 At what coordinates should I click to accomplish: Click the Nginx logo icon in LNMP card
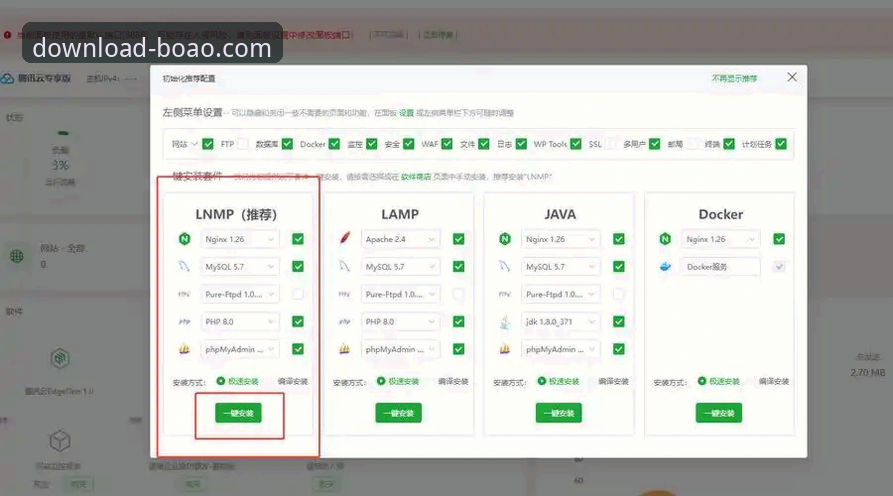[185, 239]
